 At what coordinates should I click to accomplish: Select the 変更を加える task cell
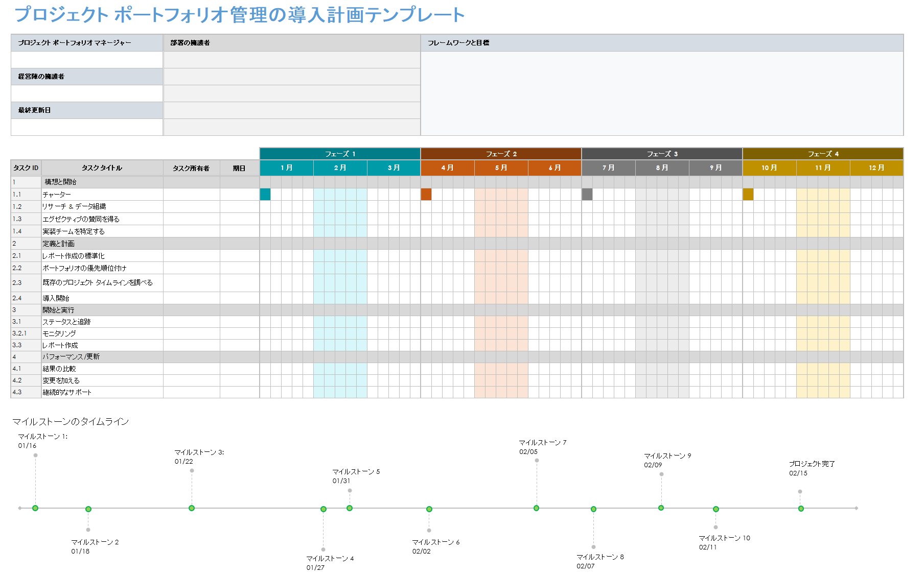point(102,380)
